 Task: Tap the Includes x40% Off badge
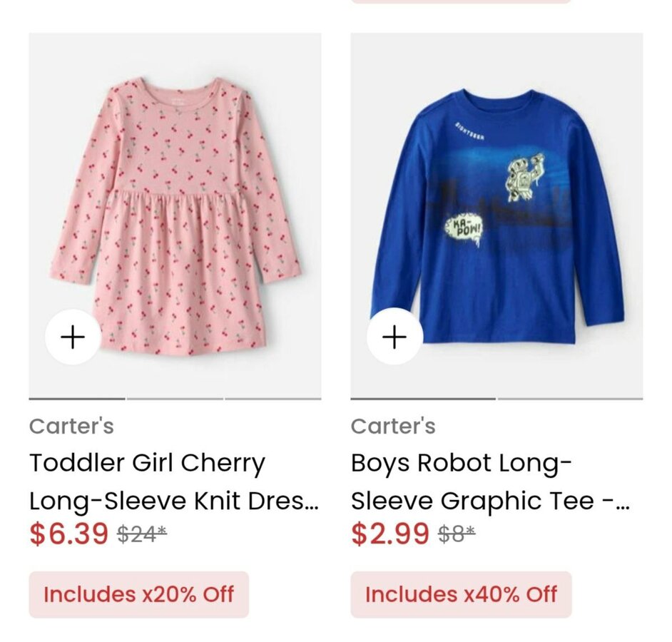pyautogui.click(x=461, y=594)
